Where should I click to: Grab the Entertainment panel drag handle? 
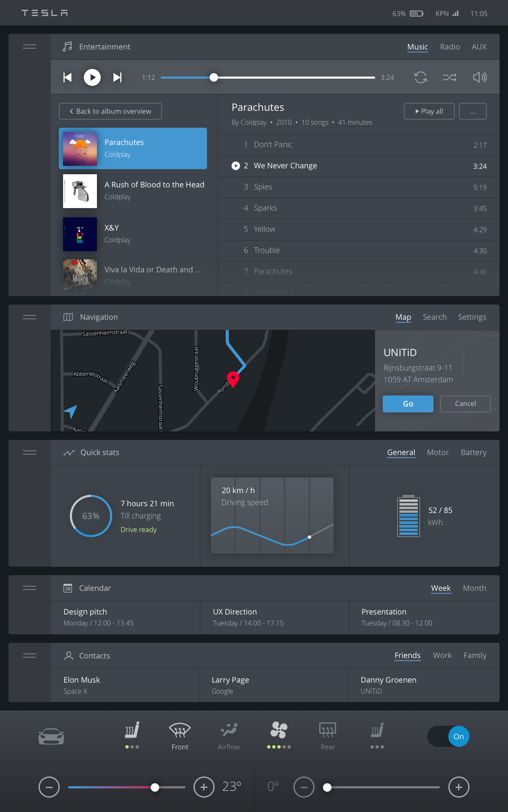point(30,47)
